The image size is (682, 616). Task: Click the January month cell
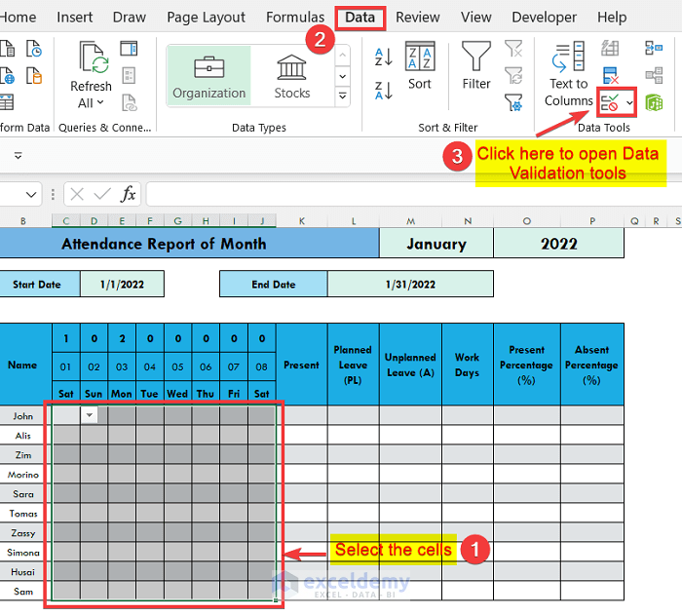click(436, 243)
